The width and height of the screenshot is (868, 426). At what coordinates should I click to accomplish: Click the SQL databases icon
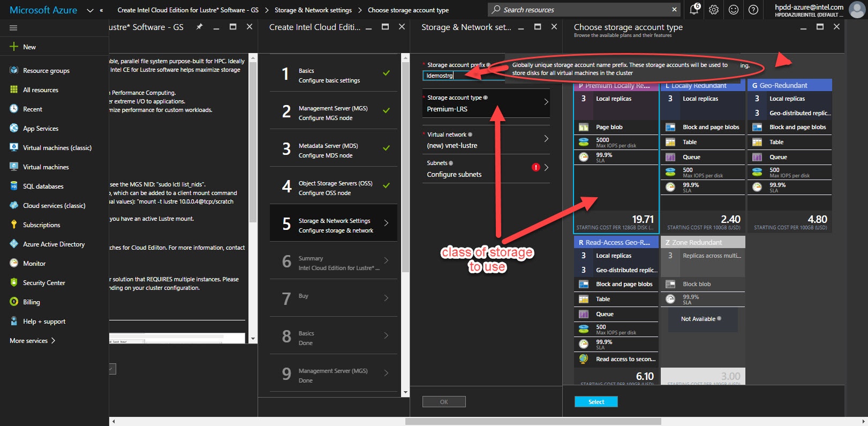coord(14,186)
